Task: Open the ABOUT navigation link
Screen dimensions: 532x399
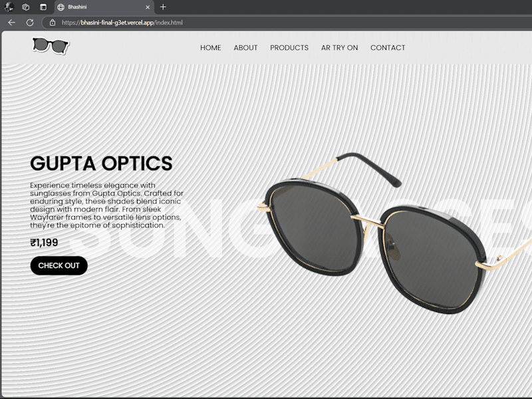Action: [245, 48]
